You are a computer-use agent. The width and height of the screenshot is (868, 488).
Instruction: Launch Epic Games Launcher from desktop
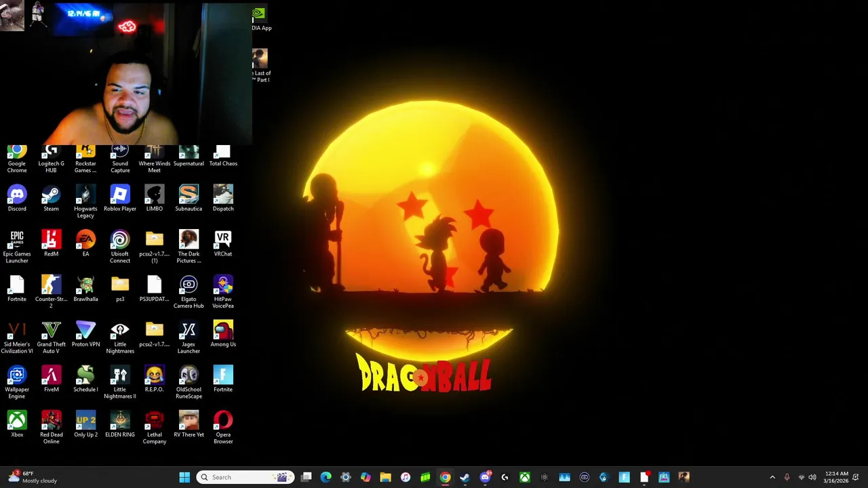17,247
